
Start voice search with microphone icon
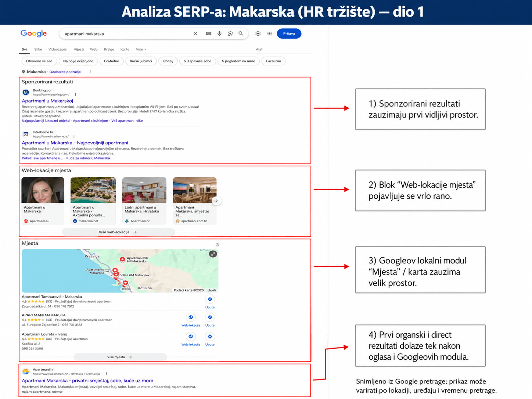(x=219, y=33)
